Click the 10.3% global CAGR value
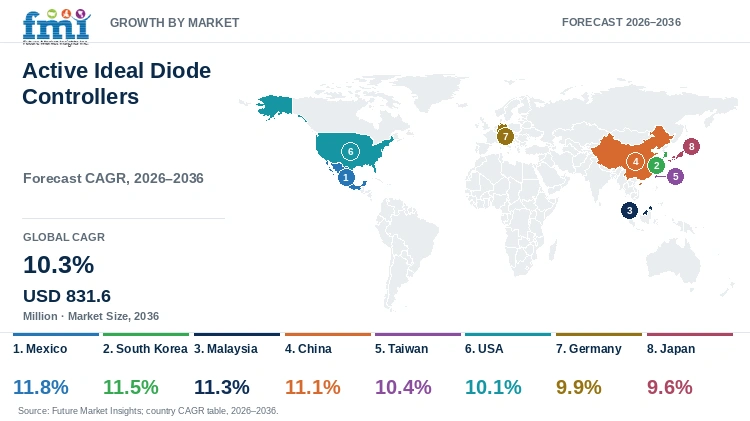Screen dimensions: 750x421 pyautogui.click(x=58, y=265)
